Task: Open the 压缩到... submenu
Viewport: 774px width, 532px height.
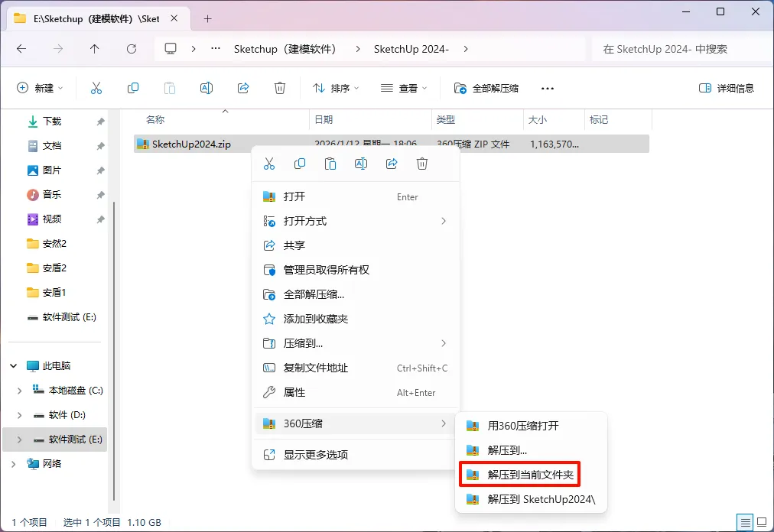Action: (356, 343)
